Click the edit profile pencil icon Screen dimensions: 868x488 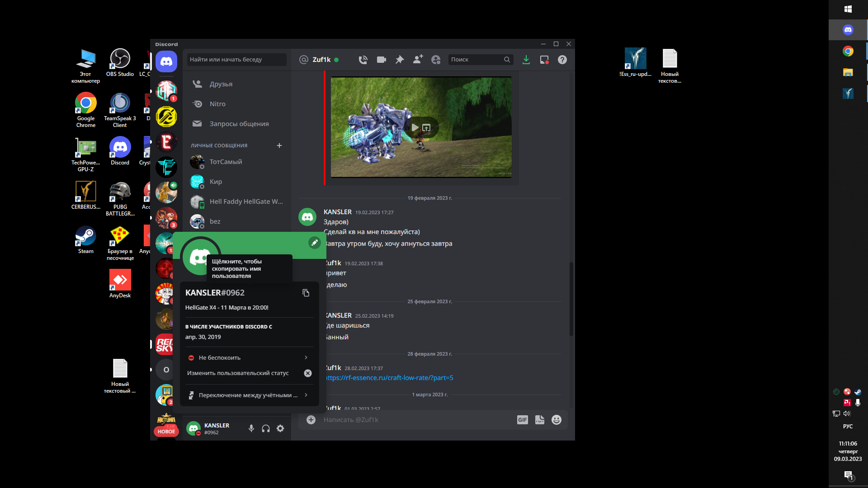[315, 243]
